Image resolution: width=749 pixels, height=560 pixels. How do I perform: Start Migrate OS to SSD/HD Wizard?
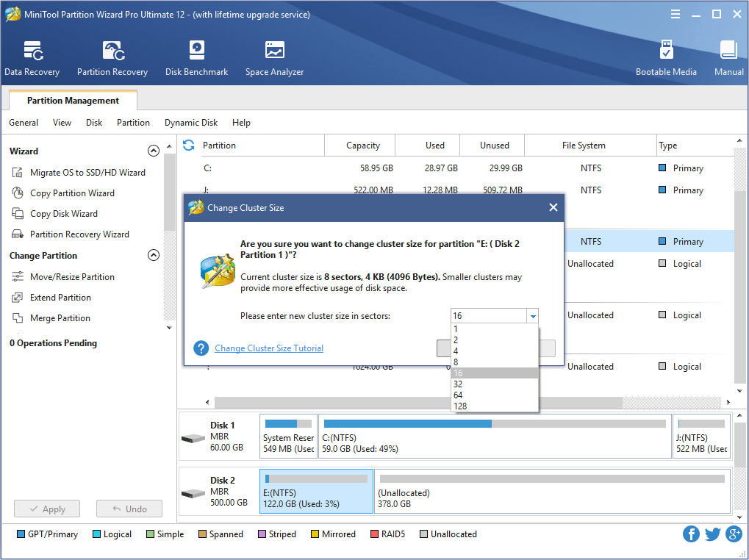[79, 173]
